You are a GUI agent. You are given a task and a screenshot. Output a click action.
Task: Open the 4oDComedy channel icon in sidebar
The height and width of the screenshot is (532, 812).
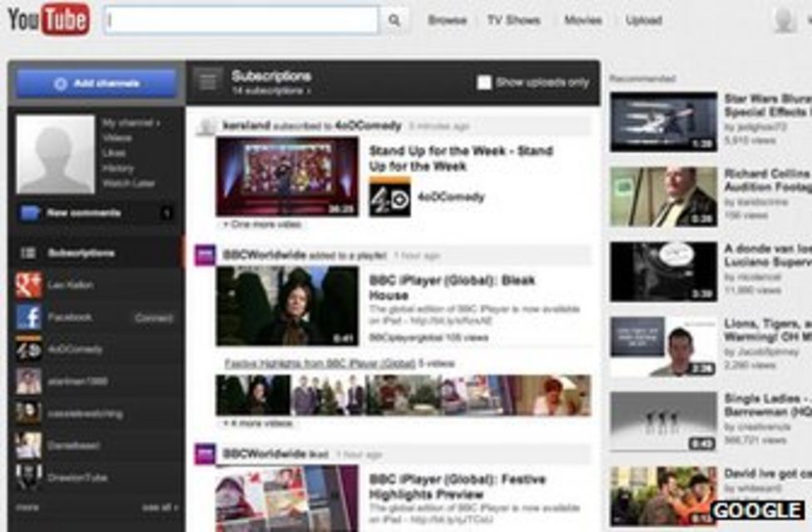pyautogui.click(x=28, y=350)
